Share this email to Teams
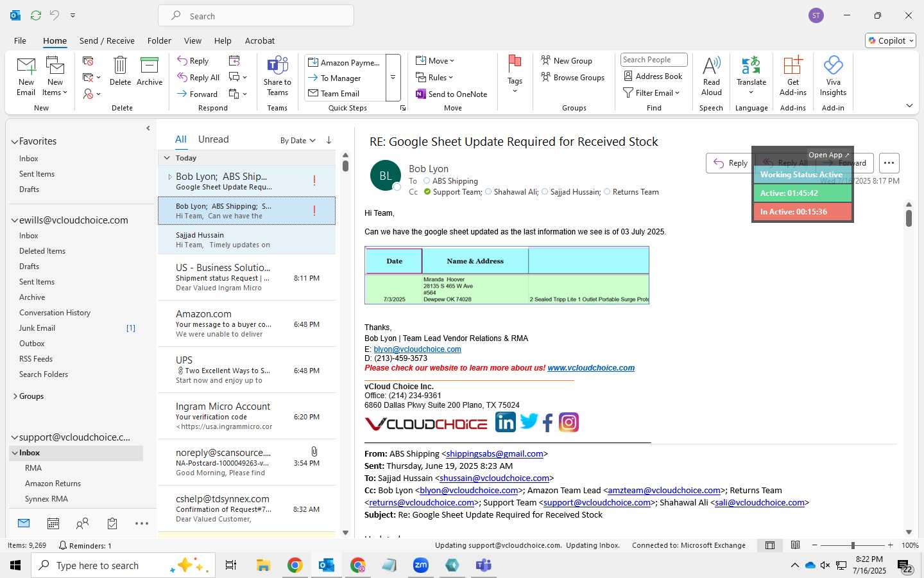Image resolution: width=924 pixels, height=578 pixels. click(277, 76)
